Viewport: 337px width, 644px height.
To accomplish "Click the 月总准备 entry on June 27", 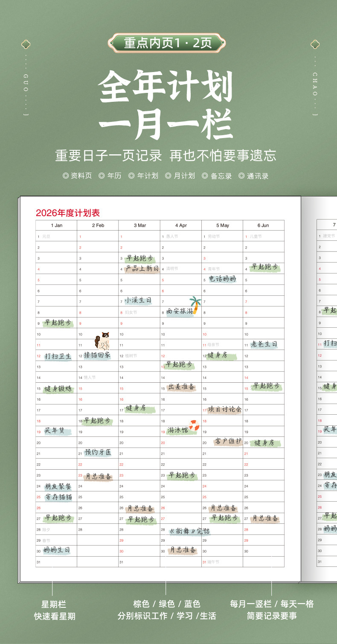I will pyautogui.click(x=265, y=518).
